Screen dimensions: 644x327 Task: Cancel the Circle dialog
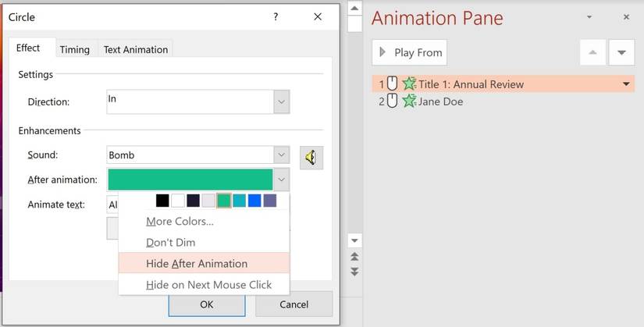point(294,304)
